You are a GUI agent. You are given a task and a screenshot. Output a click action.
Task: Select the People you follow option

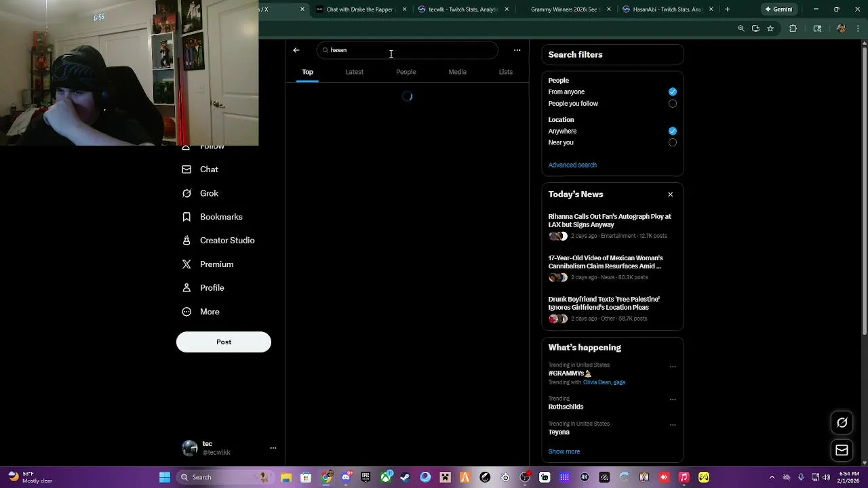pos(672,104)
